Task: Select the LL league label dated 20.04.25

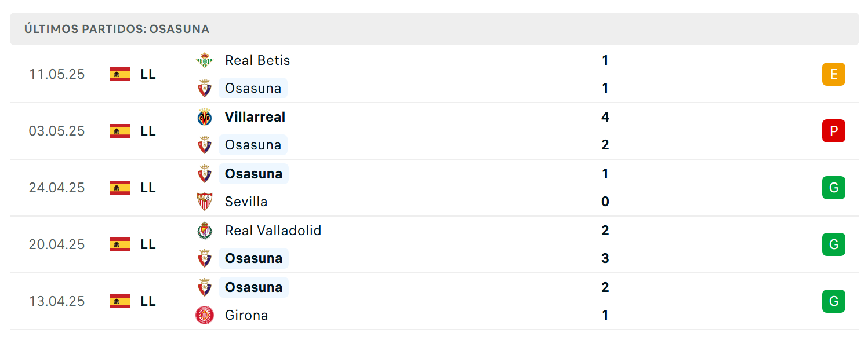Action: pyautogui.click(x=148, y=244)
